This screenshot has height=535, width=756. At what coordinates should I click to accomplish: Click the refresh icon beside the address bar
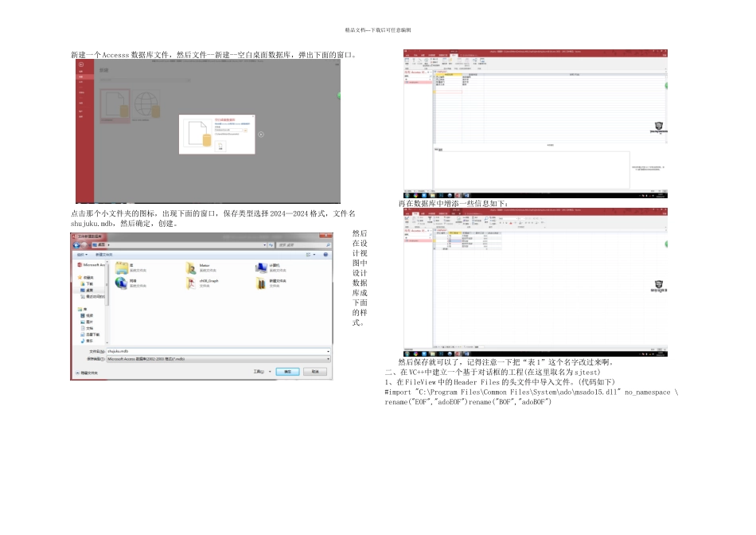(271, 245)
